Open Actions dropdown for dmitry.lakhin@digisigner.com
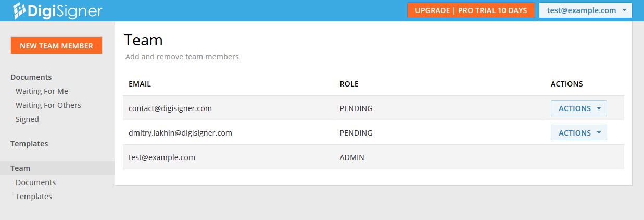Screen dimensions: 644x220 (578, 133)
